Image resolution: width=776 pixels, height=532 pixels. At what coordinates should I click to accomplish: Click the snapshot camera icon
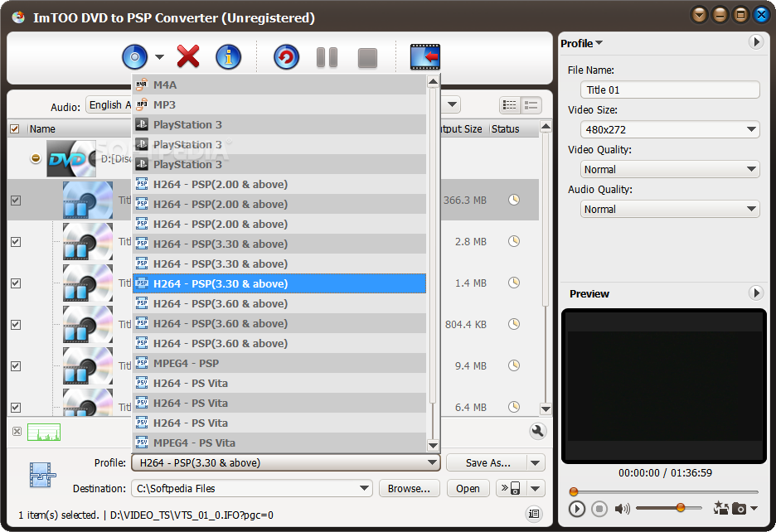[x=739, y=508]
